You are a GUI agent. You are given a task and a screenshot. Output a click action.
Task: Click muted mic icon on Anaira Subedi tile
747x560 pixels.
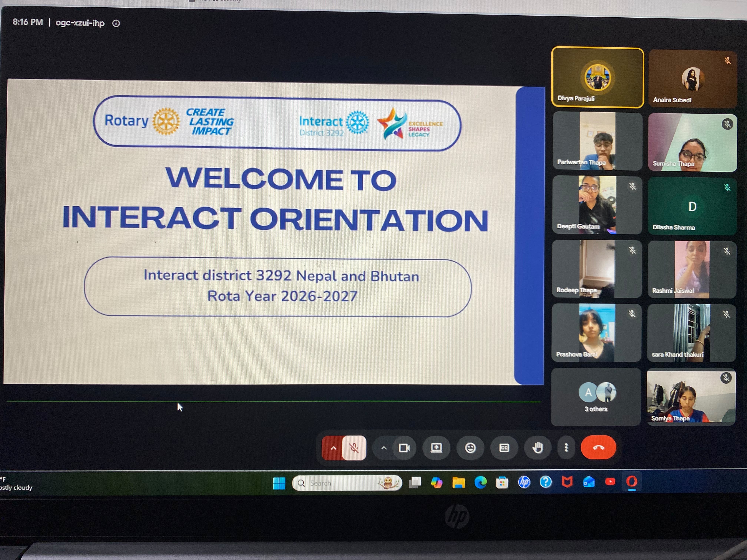(727, 61)
